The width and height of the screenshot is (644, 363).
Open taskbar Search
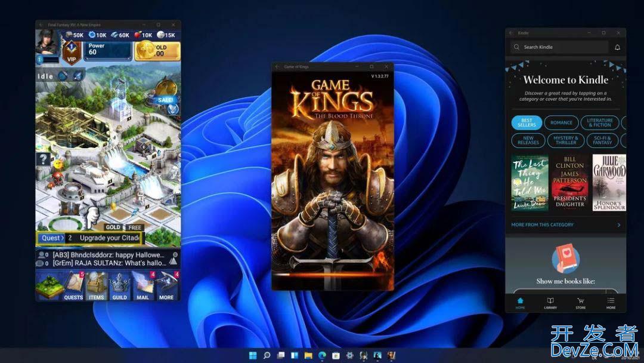pos(267,355)
